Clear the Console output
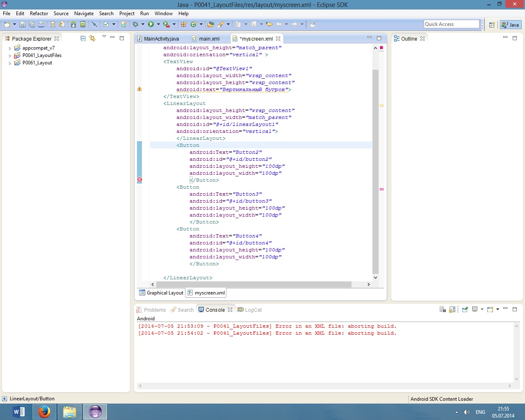This screenshot has height=420, width=525. pos(443,309)
